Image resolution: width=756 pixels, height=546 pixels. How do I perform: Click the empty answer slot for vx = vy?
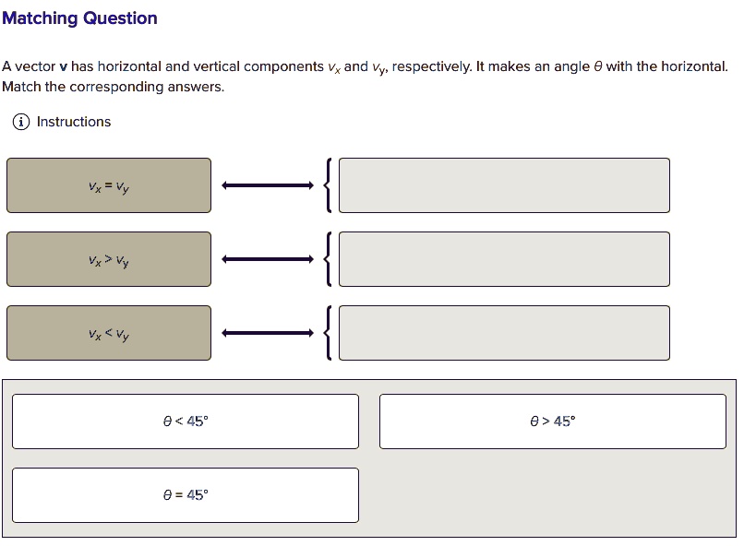(x=504, y=185)
